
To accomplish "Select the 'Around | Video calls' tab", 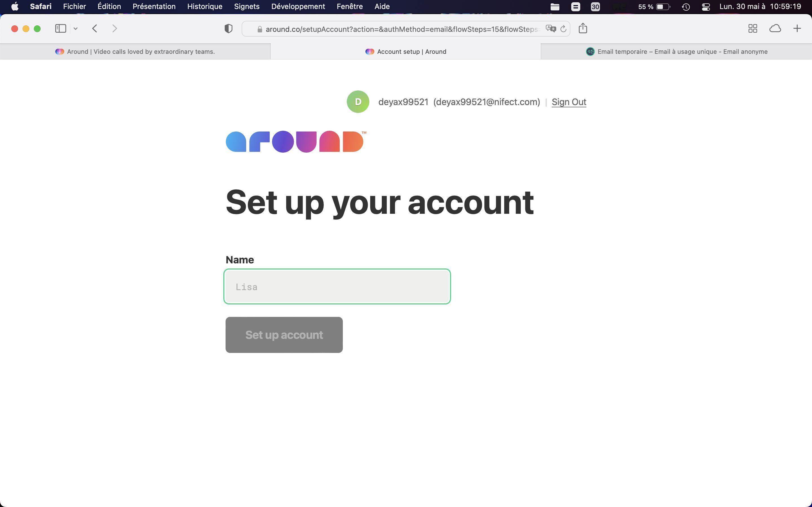I will coord(136,51).
